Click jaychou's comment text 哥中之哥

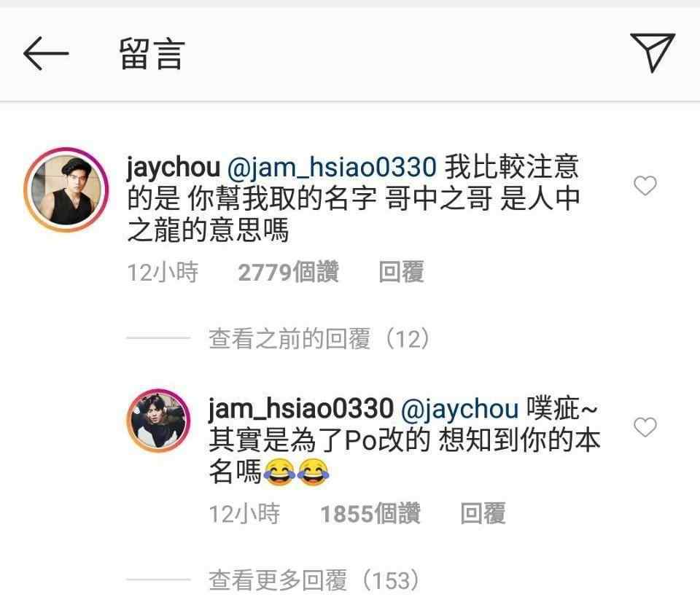click(439, 198)
